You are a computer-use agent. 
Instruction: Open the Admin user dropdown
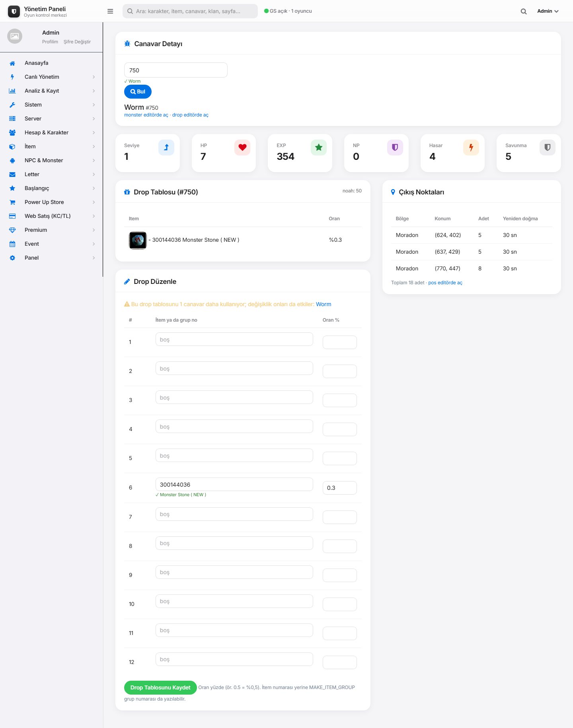click(x=548, y=11)
